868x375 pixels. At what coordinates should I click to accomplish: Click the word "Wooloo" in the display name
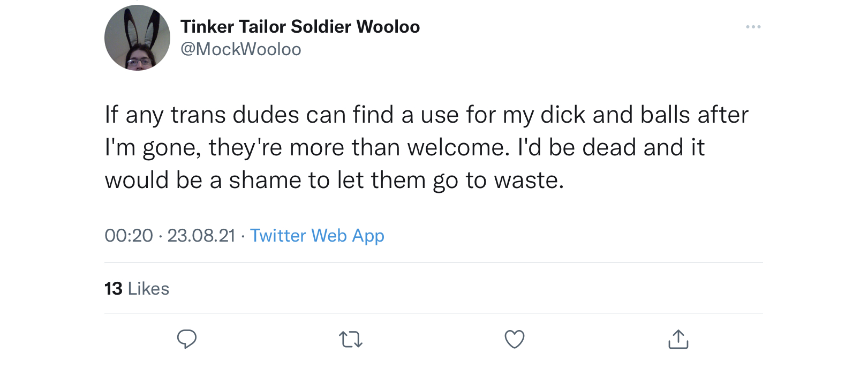pos(388,26)
